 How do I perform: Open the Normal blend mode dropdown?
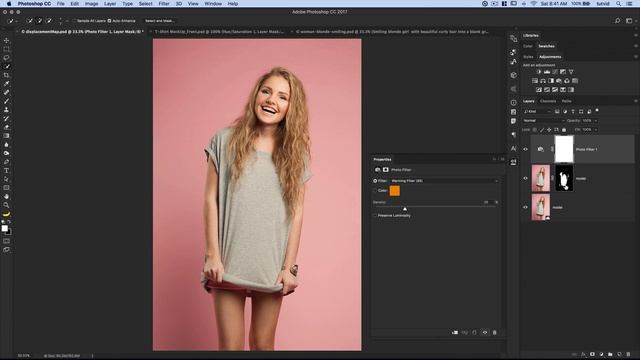(544, 121)
